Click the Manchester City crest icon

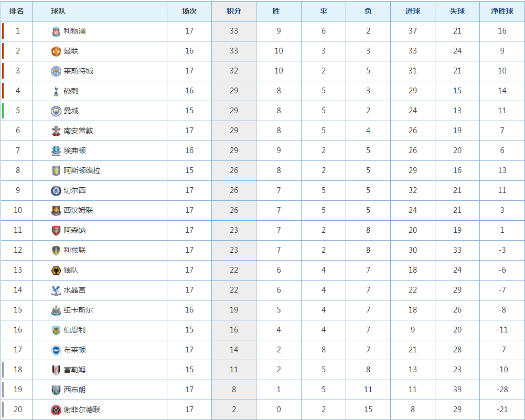tap(56, 111)
